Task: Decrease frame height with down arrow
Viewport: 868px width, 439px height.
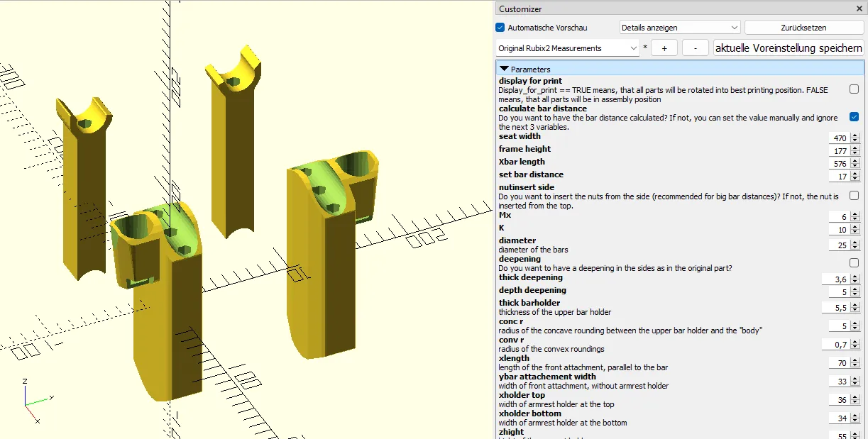Action: pyautogui.click(x=855, y=154)
